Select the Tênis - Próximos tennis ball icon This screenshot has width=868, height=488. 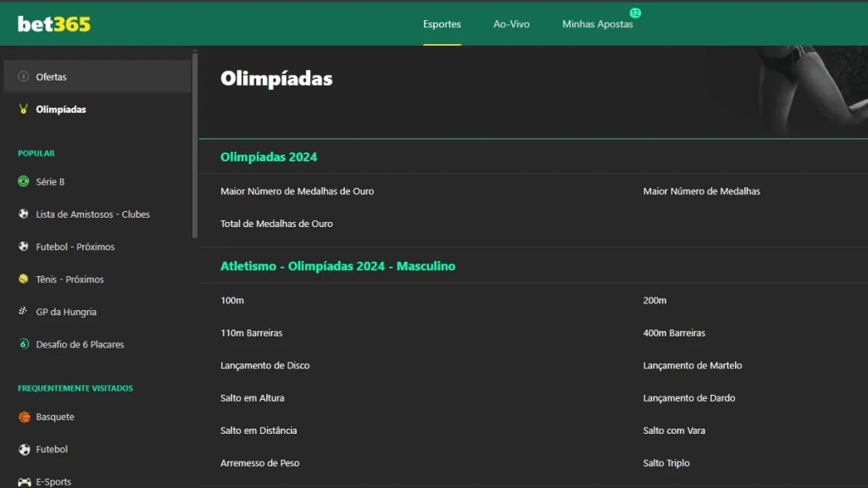[x=23, y=279]
